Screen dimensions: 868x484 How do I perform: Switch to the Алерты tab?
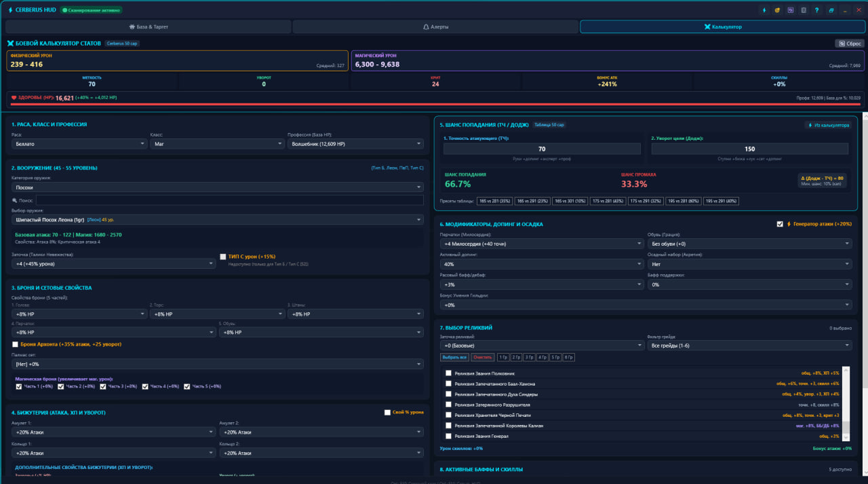point(435,26)
